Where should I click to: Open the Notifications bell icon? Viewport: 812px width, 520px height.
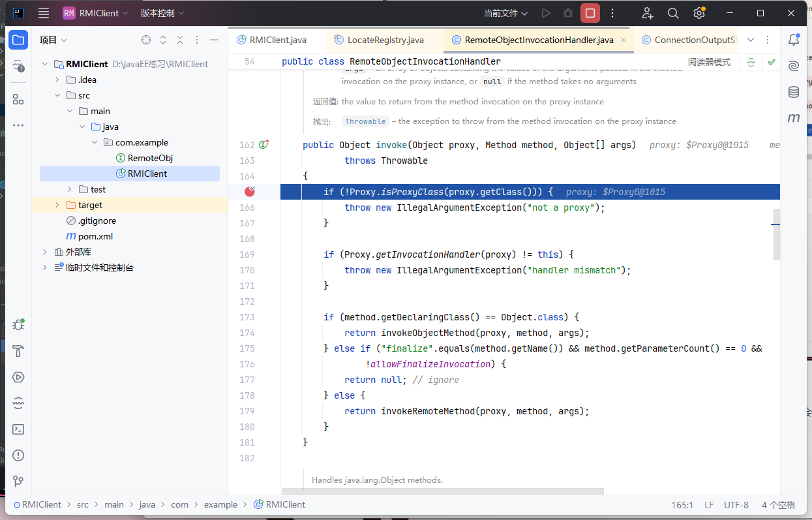pos(794,40)
